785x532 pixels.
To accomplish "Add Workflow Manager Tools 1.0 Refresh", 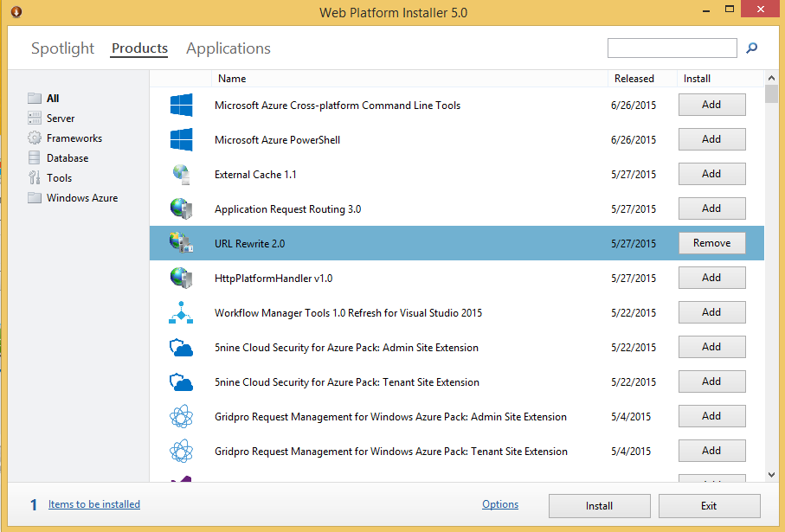I will [x=712, y=311].
